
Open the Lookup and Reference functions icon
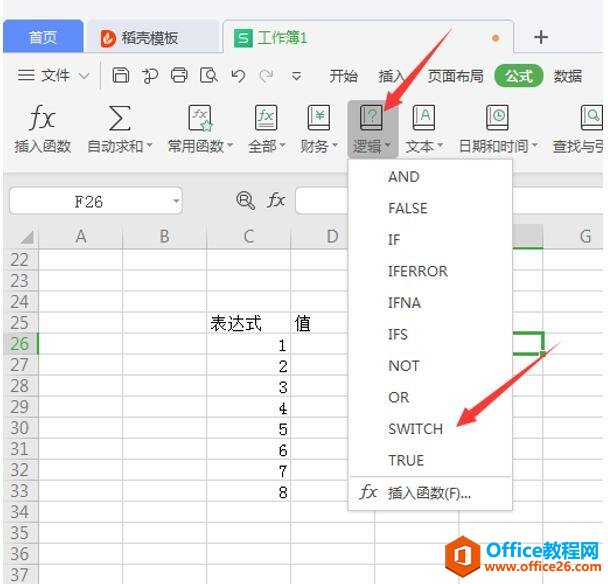(x=591, y=117)
